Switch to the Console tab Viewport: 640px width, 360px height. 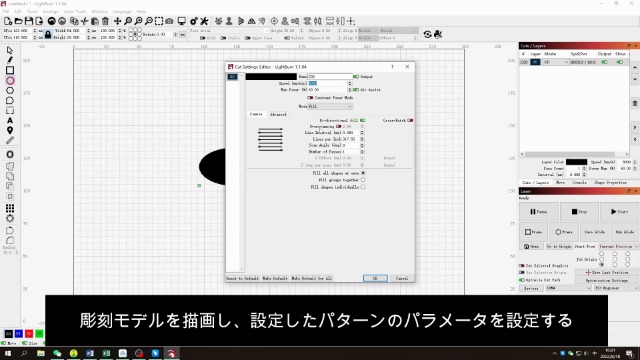[x=579, y=183]
